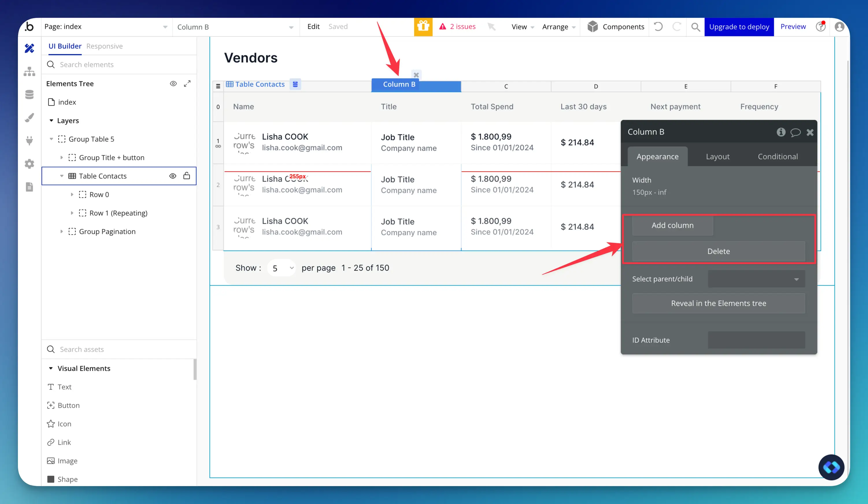
Task: Click the info icon in Column B panel
Action: click(x=781, y=132)
